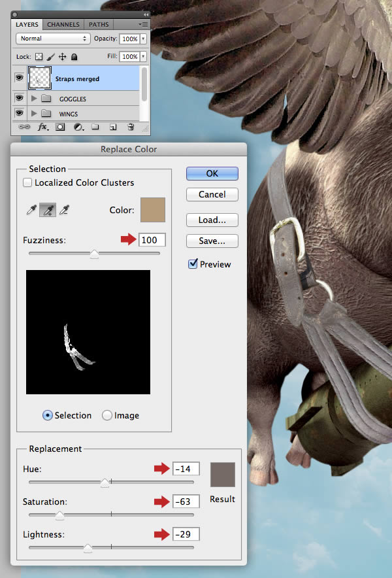Click the Hue value field

(x=186, y=469)
